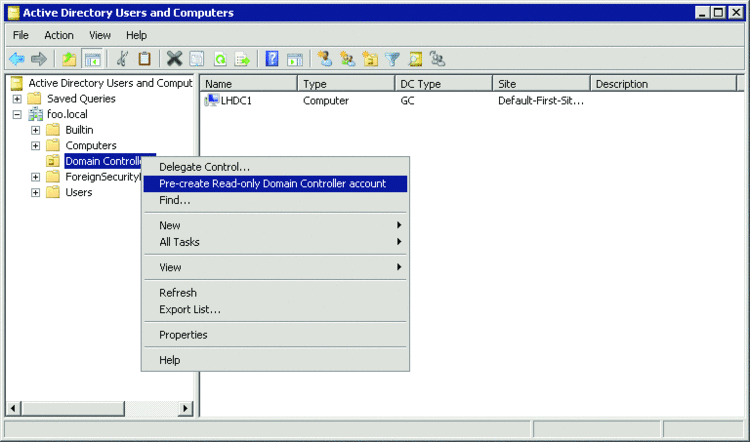Click the Cut scissors icon
The width and height of the screenshot is (750, 442).
pos(122,59)
